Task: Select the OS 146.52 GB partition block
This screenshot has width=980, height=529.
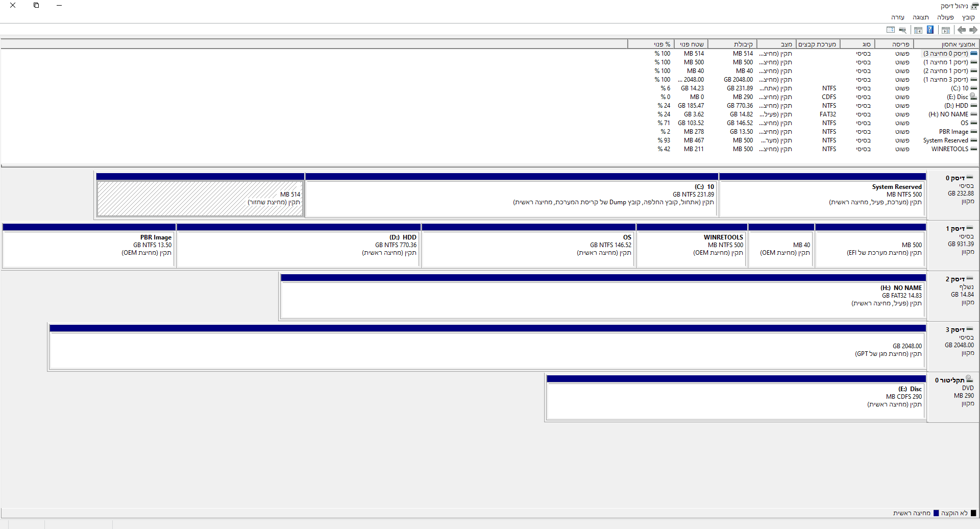Action: point(528,246)
